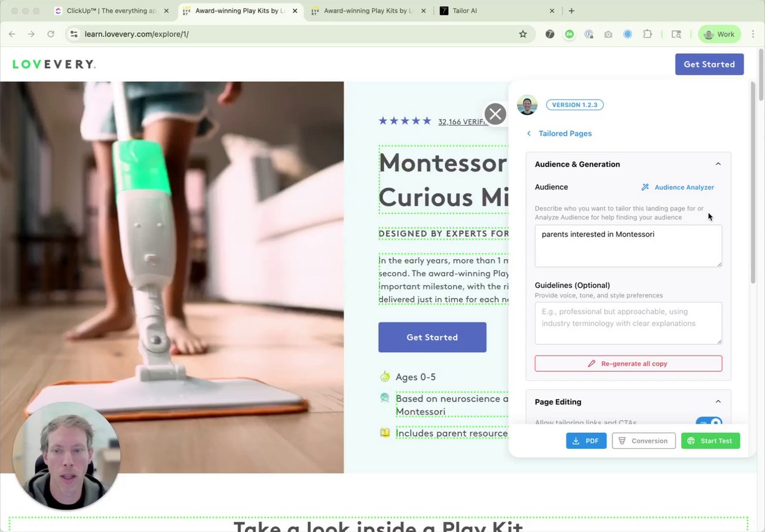Click the Audience text area
The height and width of the screenshot is (532, 765).
628,246
